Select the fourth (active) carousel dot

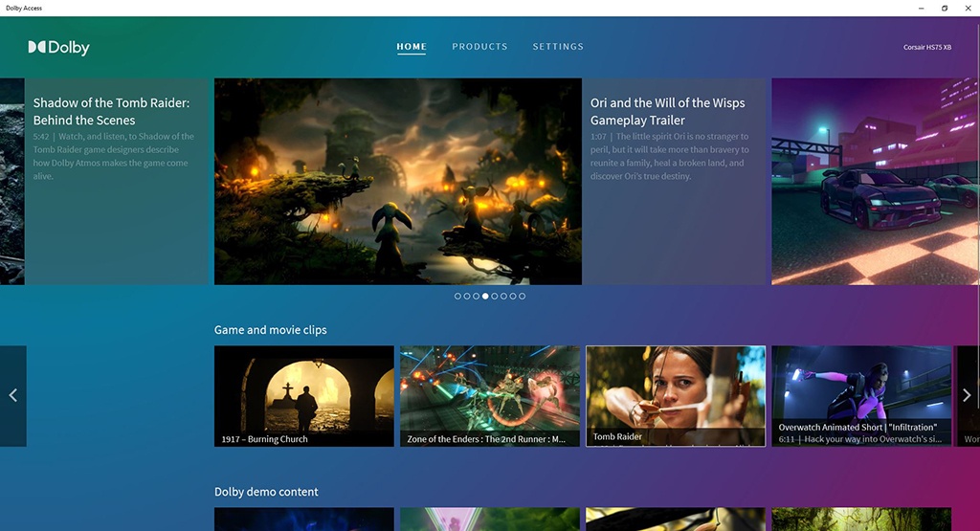(485, 296)
